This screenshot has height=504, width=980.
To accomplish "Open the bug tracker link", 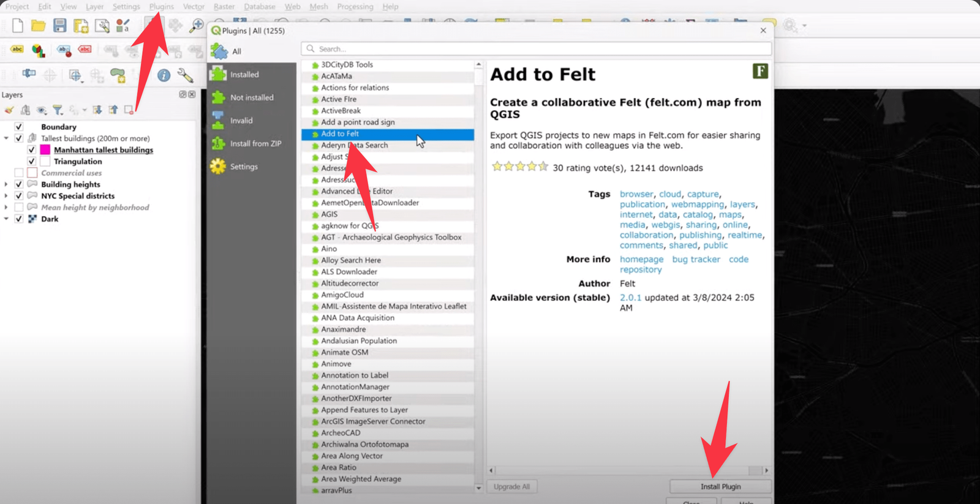I will click(696, 259).
